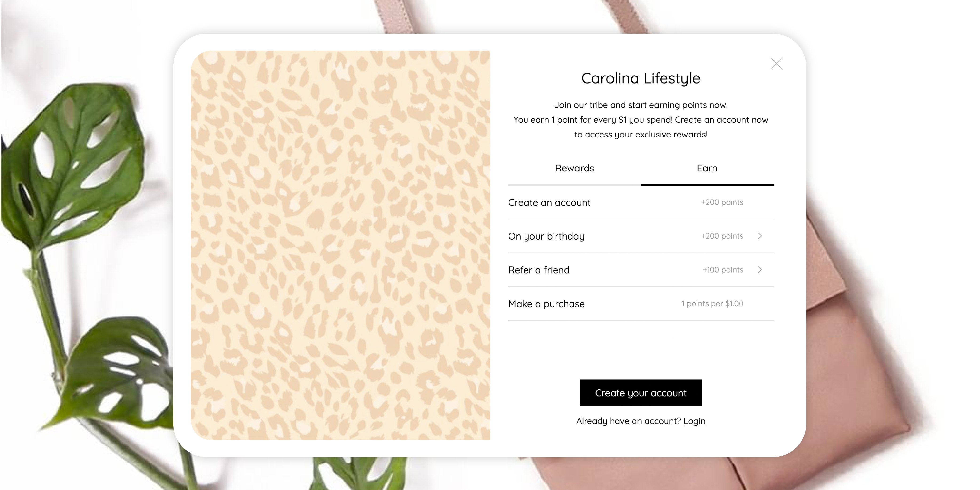Click the 1 points per $1.00 text
The height and width of the screenshot is (490, 980).
pyautogui.click(x=712, y=304)
